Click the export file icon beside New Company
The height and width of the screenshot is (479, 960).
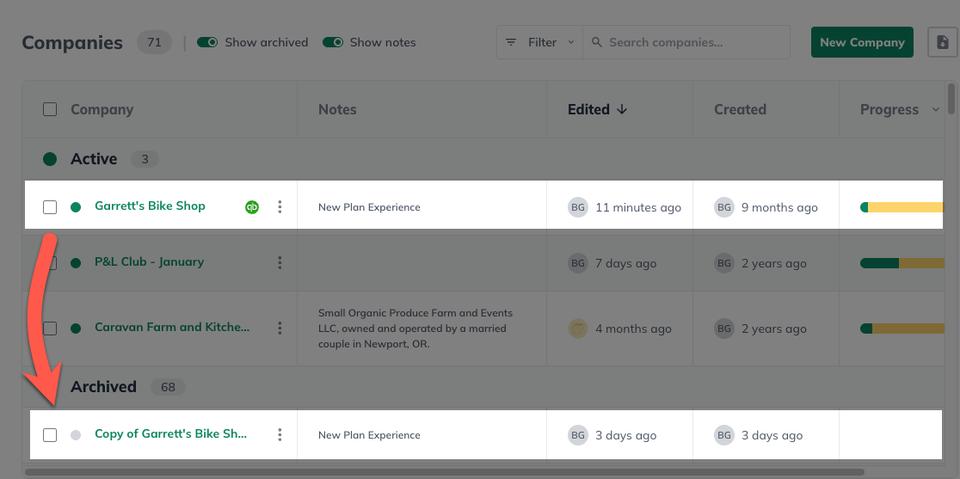point(942,42)
